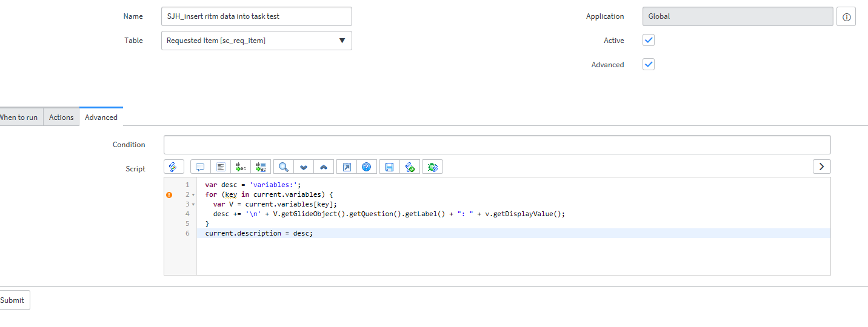Click the Name input field

point(256,16)
